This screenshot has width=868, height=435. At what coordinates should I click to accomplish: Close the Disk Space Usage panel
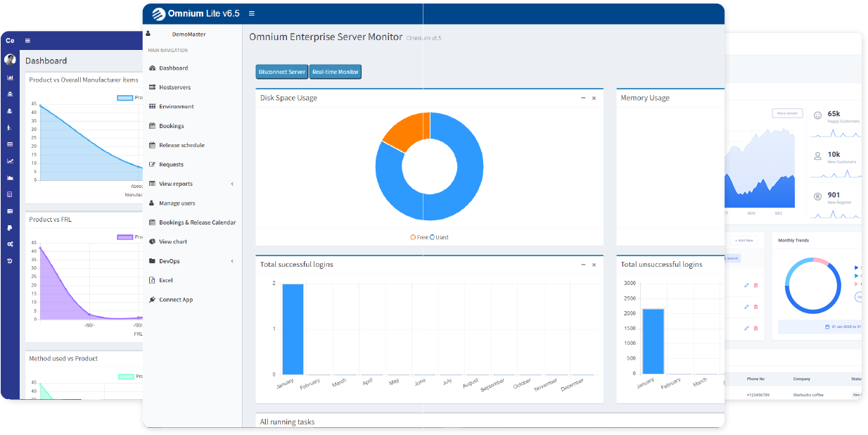[x=594, y=98]
